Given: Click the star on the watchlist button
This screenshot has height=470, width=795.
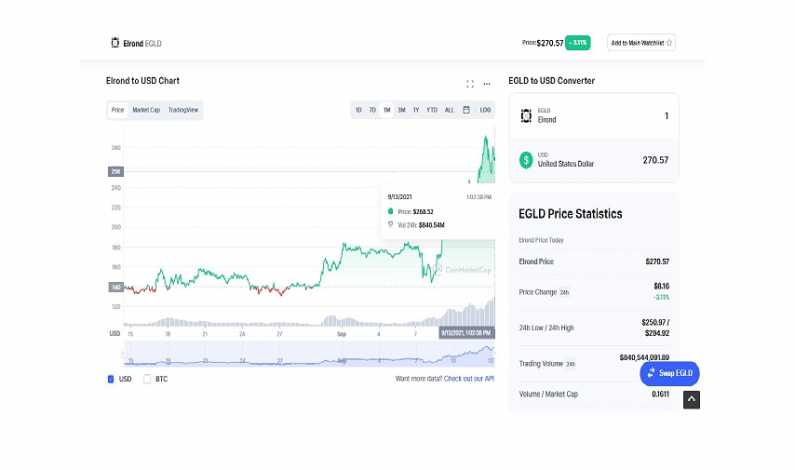Looking at the screenshot, I should tap(669, 43).
